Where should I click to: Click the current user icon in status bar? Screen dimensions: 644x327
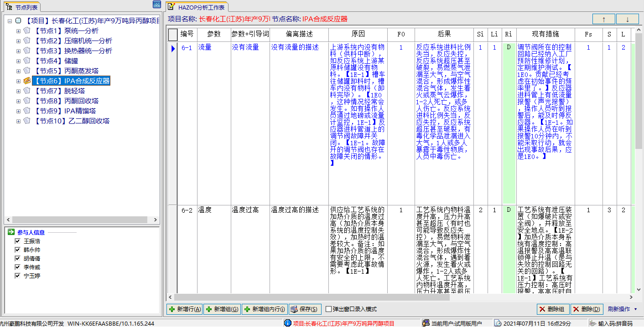426,323
